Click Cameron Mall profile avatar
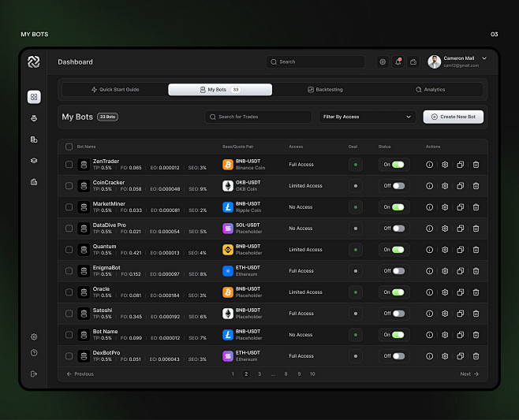This screenshot has height=420, width=519. [x=435, y=61]
